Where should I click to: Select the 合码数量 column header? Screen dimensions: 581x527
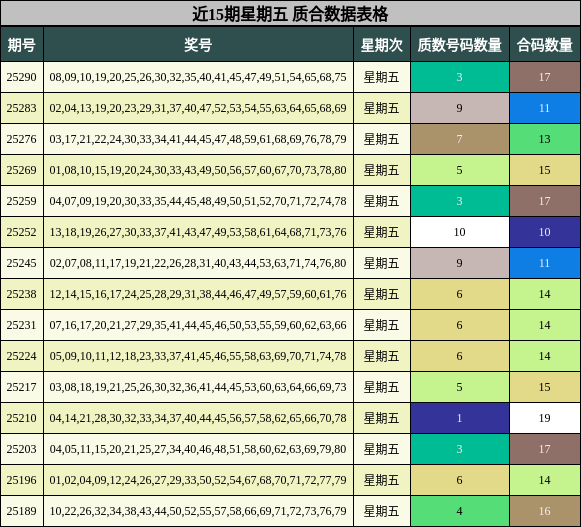click(x=545, y=44)
